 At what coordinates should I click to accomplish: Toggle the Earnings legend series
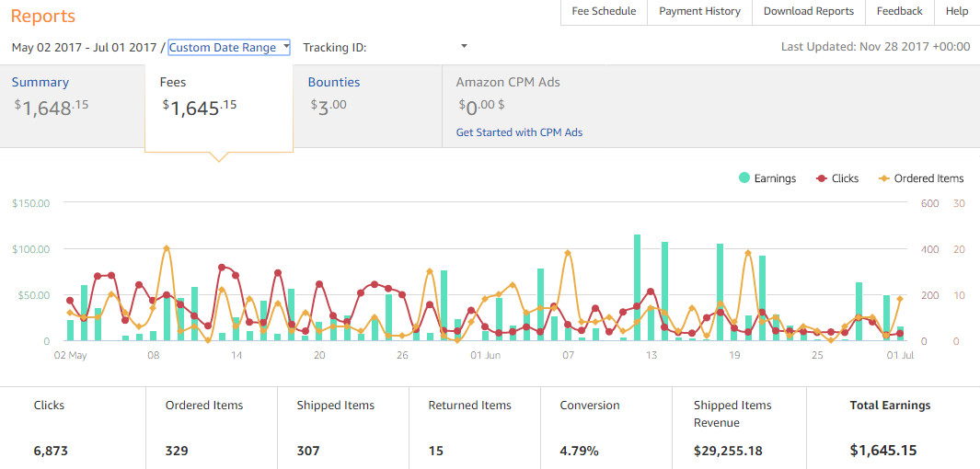pos(767,178)
